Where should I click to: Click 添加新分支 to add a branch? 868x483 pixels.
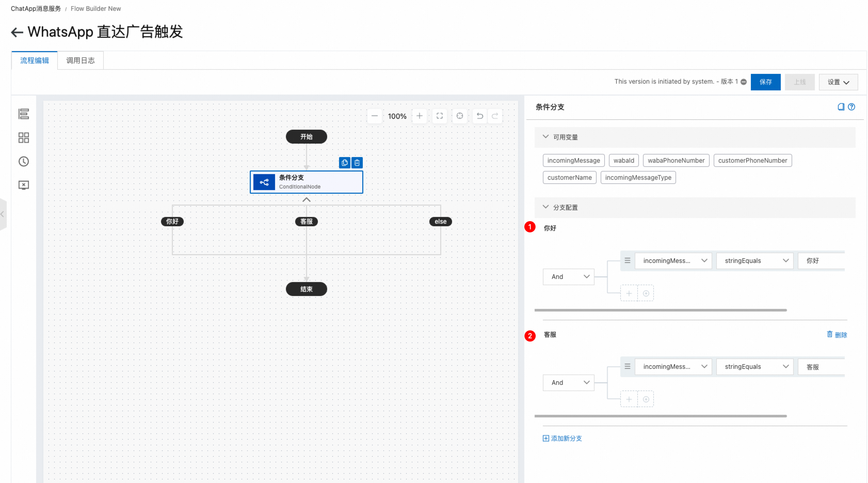click(562, 439)
